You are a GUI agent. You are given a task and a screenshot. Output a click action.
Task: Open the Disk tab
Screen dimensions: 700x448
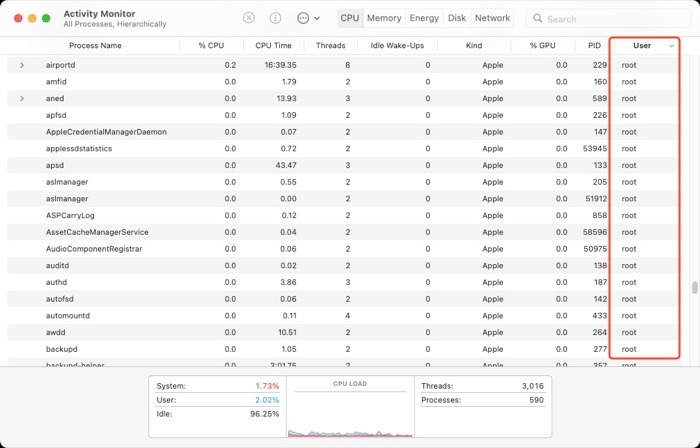457,18
